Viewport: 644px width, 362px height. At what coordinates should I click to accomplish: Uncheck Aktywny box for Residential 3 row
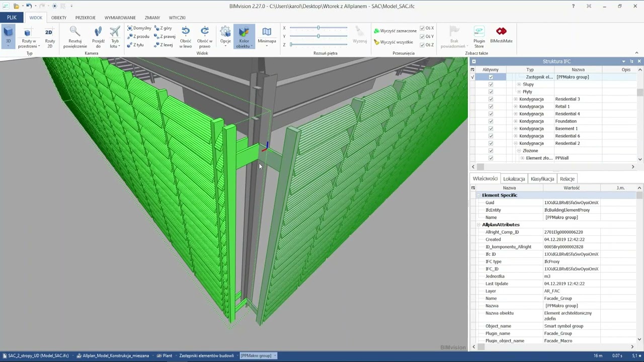point(491,99)
